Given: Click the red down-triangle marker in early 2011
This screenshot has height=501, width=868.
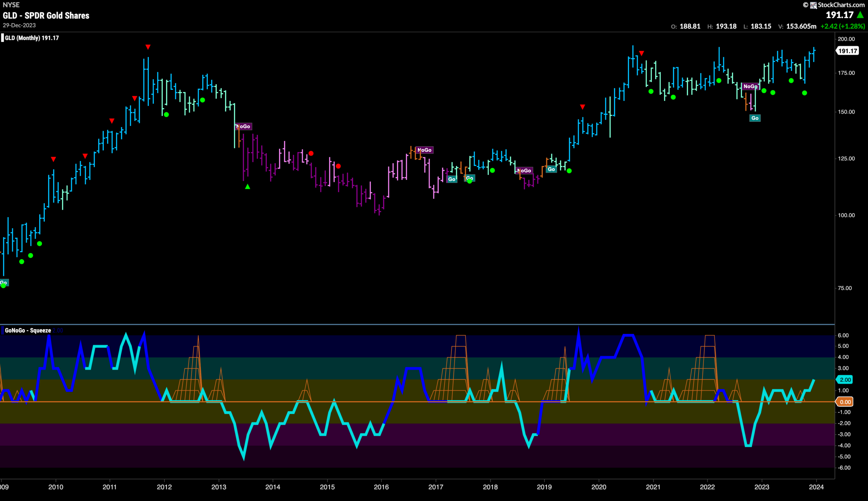Looking at the screenshot, I should (112, 121).
